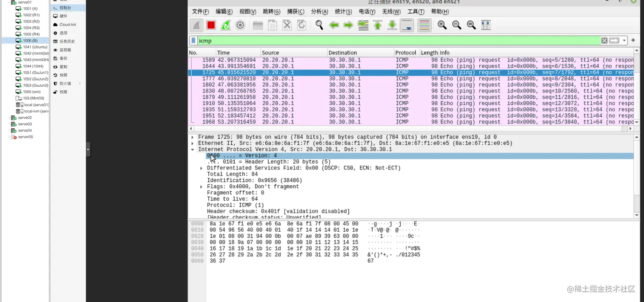This screenshot has height=302, width=644.
Task: Stop the running capture with red square
Action: point(211,25)
